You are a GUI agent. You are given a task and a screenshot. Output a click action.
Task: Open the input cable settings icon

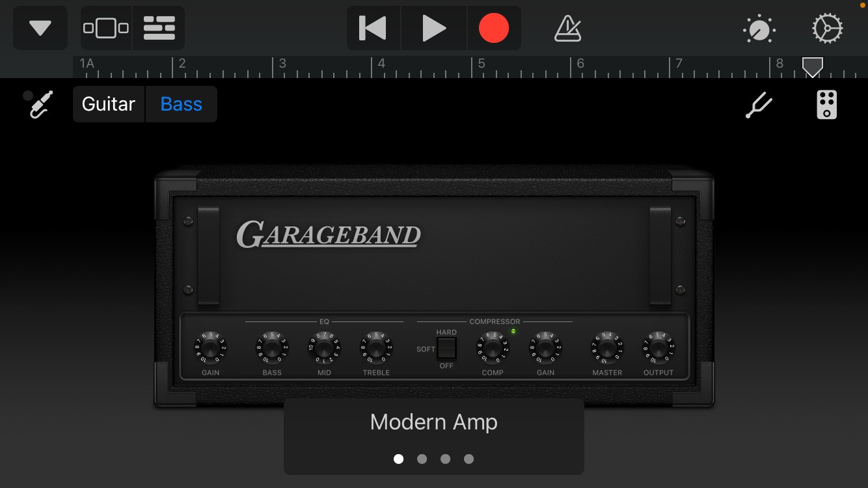(x=42, y=104)
